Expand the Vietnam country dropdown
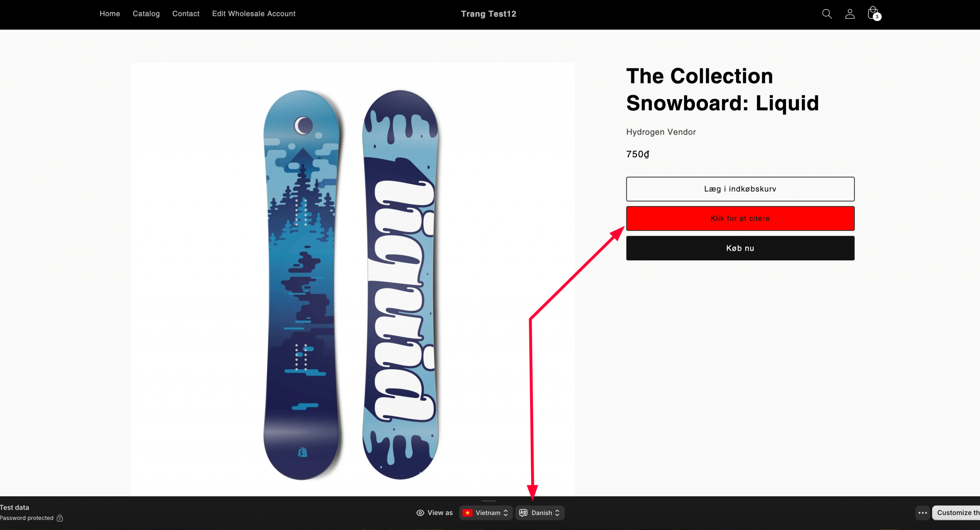The height and width of the screenshot is (530, 980). (486, 513)
